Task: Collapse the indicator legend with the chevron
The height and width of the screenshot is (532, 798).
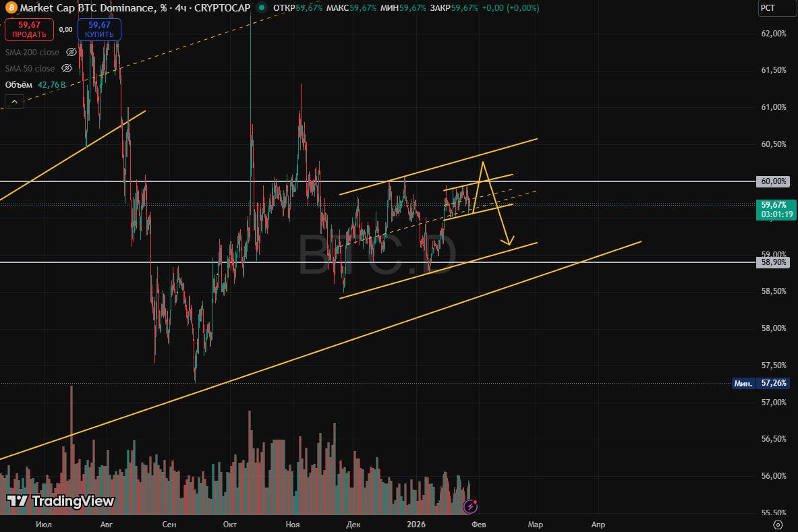Action: [x=14, y=102]
